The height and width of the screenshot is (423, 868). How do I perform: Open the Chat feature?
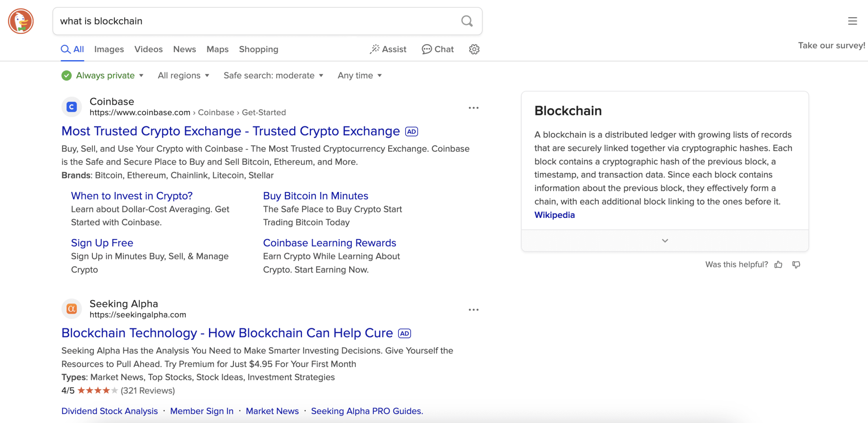pos(437,49)
